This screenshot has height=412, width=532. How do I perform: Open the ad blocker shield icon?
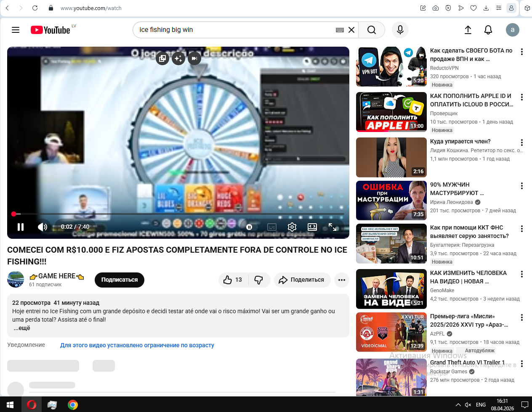coord(448,8)
